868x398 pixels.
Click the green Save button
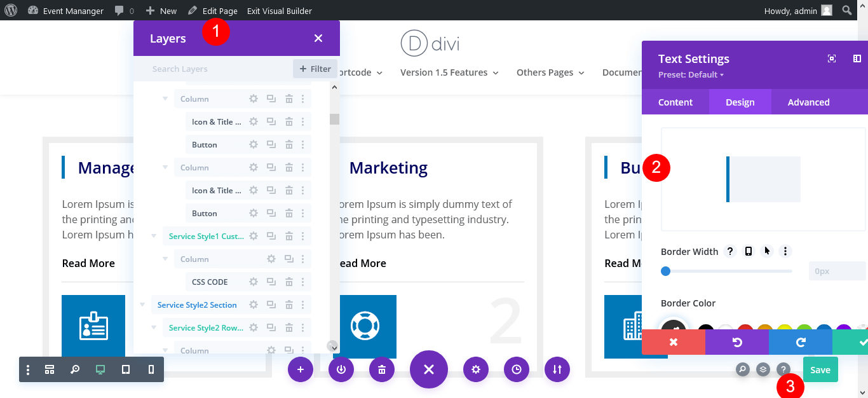tap(820, 369)
